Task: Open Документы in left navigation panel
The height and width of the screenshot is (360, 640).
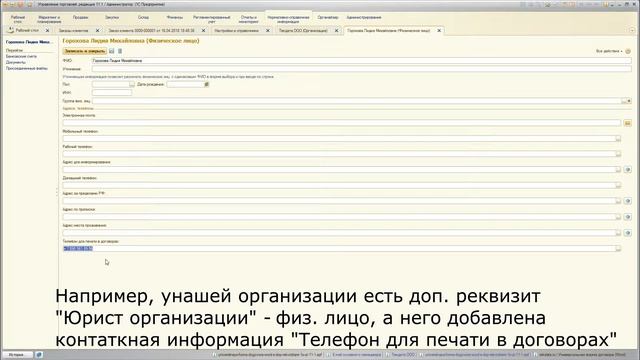Action: [x=16, y=62]
